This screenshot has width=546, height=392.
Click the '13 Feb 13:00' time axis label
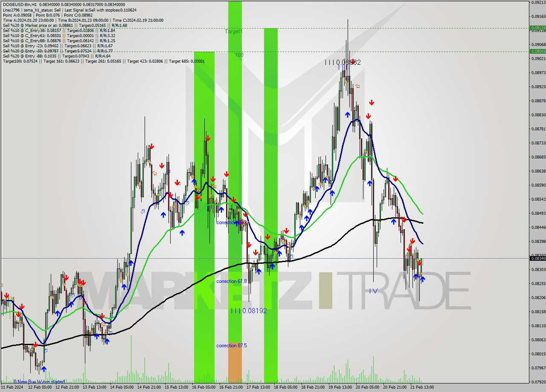point(95,387)
